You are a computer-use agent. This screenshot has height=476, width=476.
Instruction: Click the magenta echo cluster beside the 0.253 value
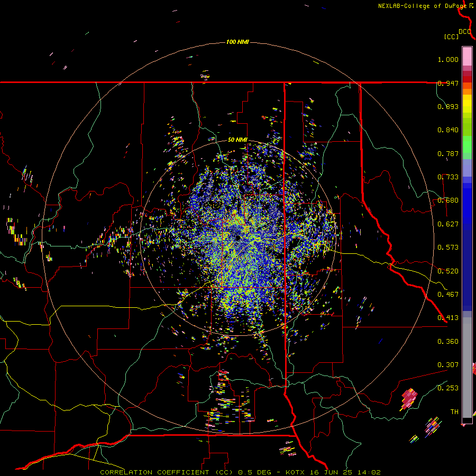point(409,398)
